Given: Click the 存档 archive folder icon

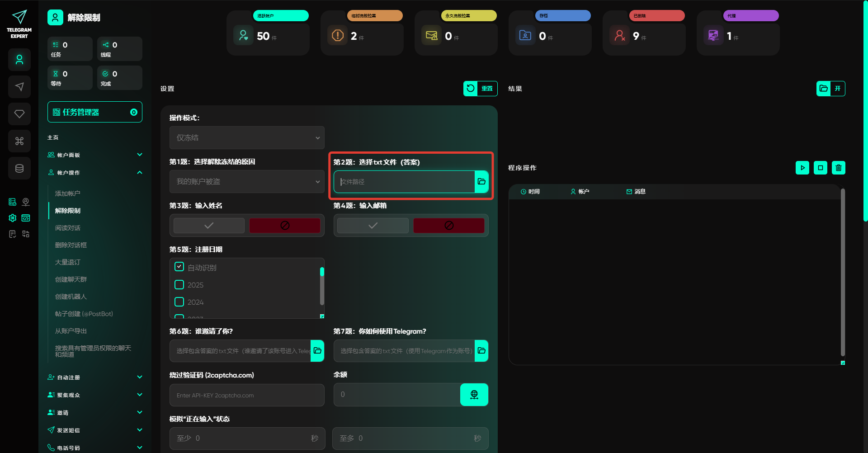Looking at the screenshot, I should [525, 35].
